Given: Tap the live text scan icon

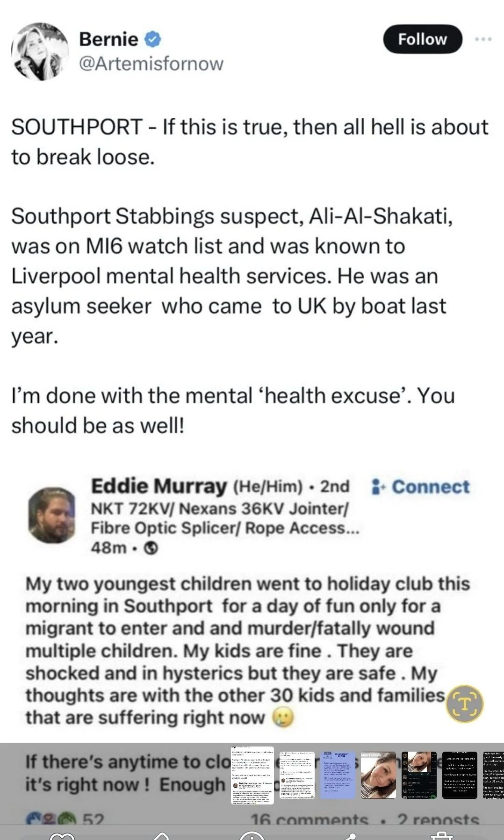Looking at the screenshot, I should coord(464,704).
